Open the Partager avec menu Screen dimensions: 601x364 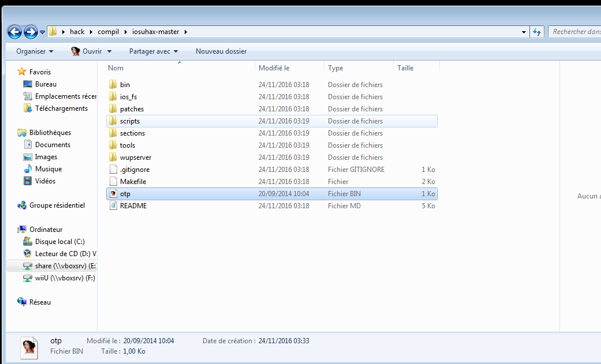[x=154, y=51]
